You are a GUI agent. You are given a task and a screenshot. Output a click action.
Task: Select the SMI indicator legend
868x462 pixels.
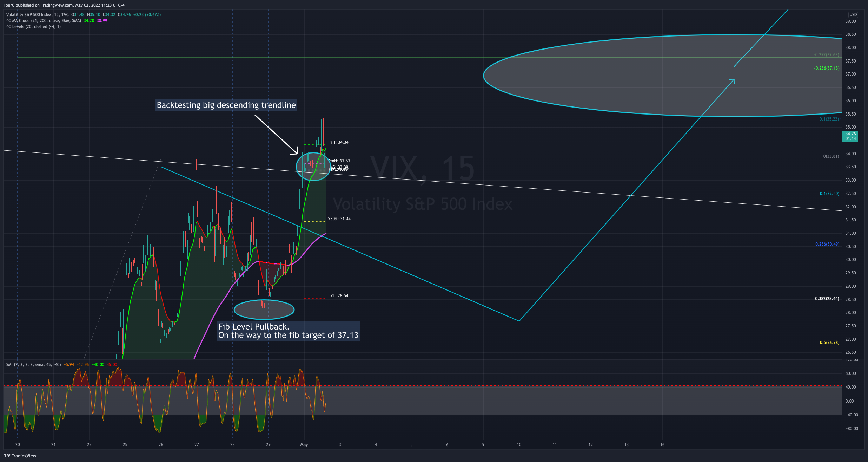[x=33, y=365]
